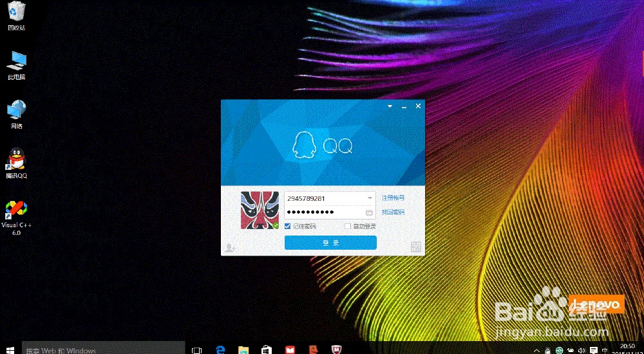
Task: Click the QQ login (登录) button
Action: point(330,243)
